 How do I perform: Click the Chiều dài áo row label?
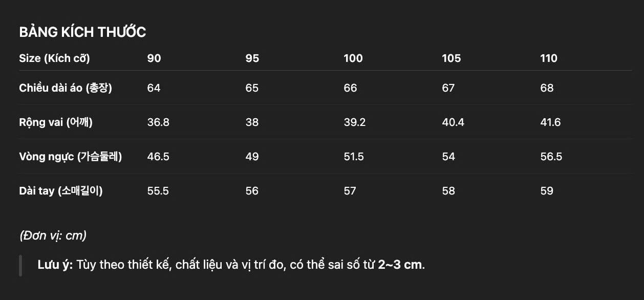[66, 88]
